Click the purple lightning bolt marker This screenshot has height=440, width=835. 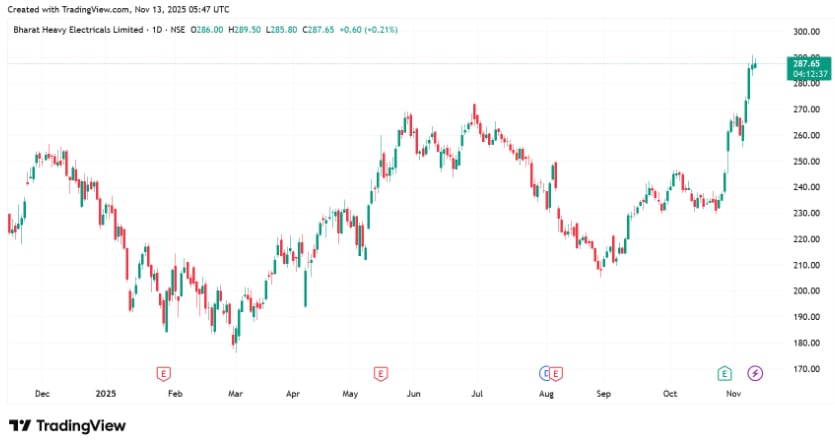(755, 373)
